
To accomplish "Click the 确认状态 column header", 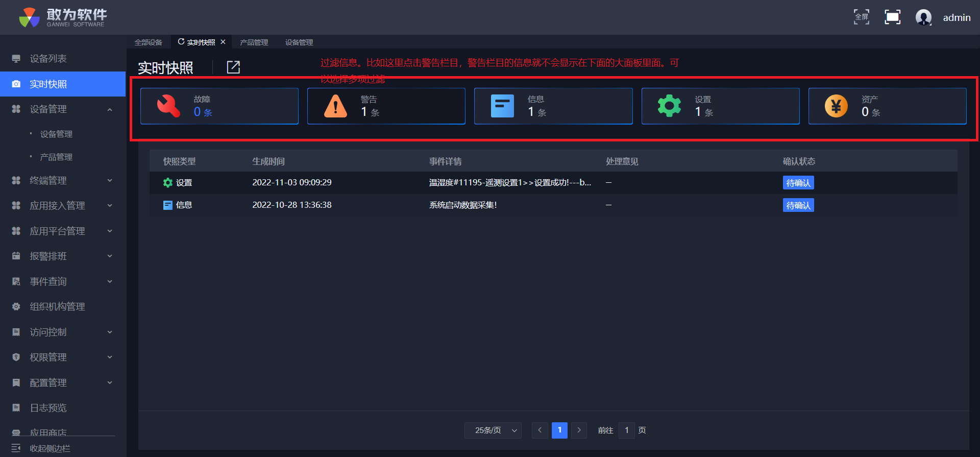I will click(799, 161).
